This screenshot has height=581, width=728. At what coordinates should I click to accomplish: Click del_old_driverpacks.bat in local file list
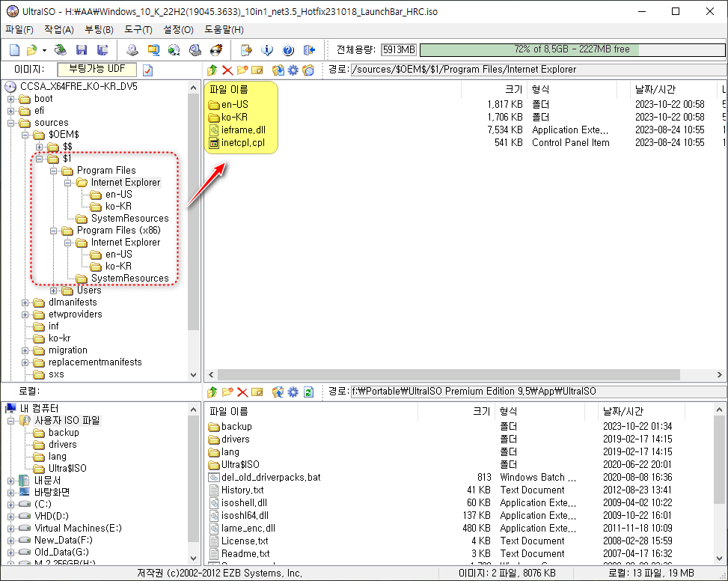coord(271,478)
